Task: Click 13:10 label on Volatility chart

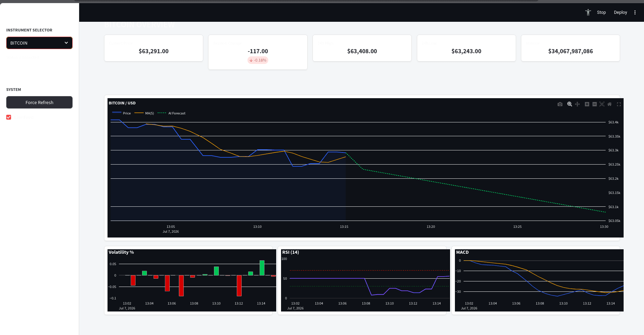Action: tap(216, 304)
